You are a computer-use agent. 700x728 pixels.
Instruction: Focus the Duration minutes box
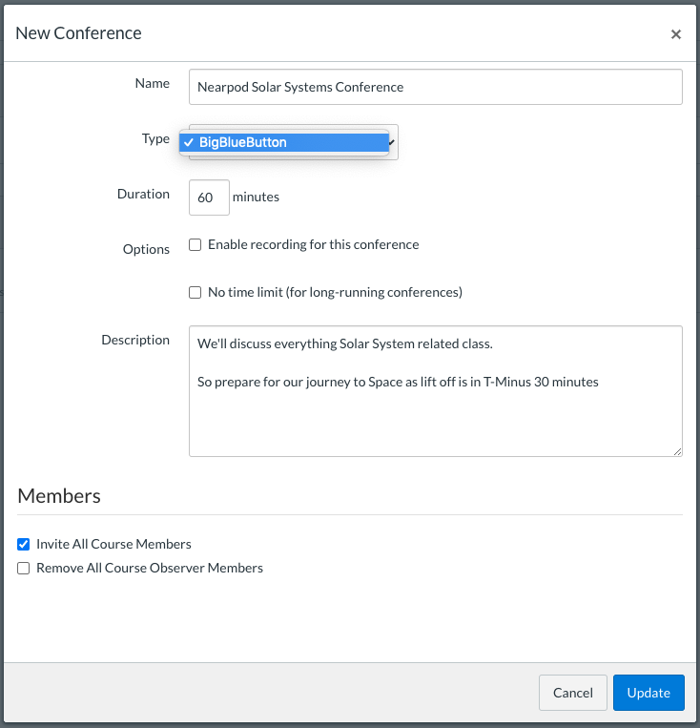click(209, 198)
